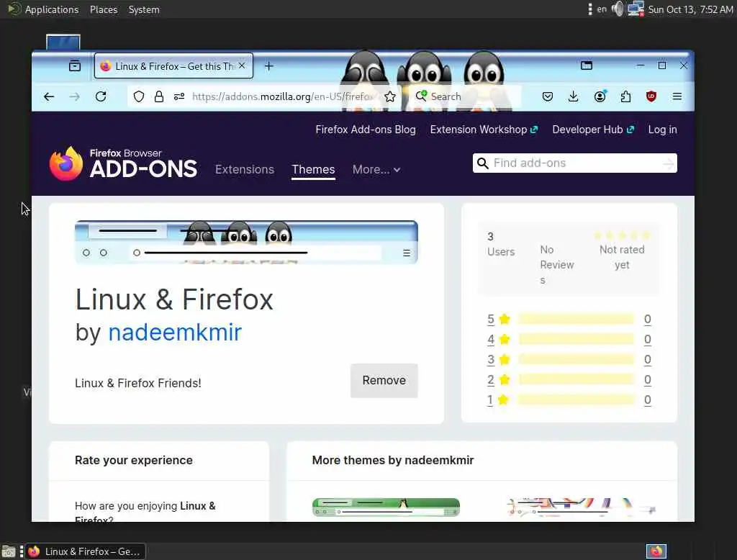This screenshot has height=560, width=737.
Task: Go to the Themes section
Action: pyautogui.click(x=313, y=169)
